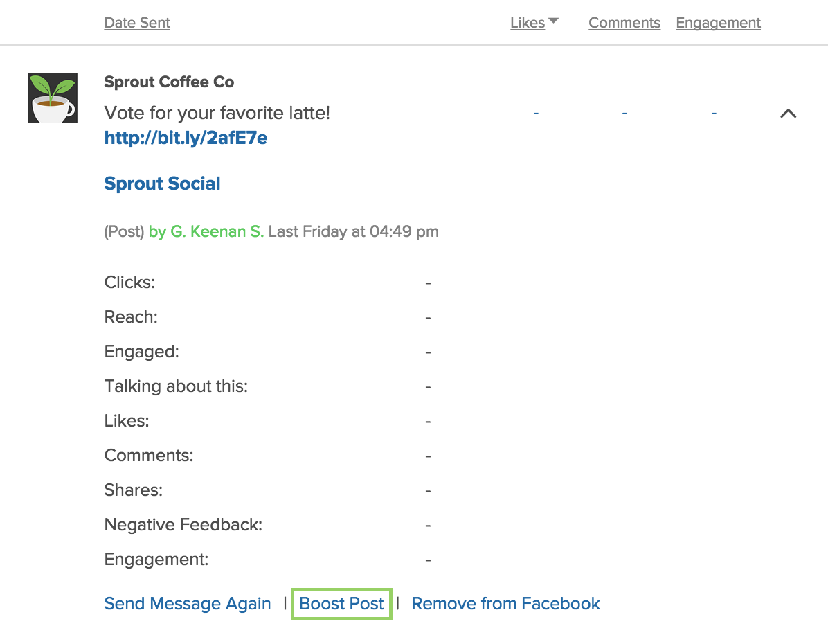Open the bit.ly/2afE7e link
Image resolution: width=828 pixels, height=644 pixels.
click(186, 138)
